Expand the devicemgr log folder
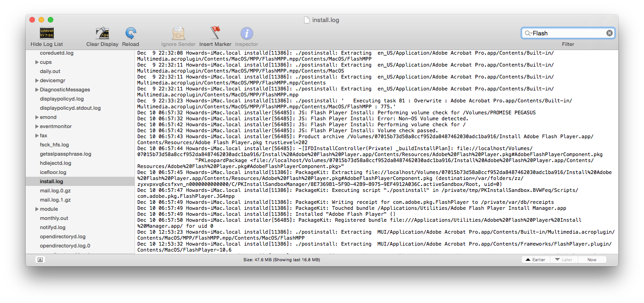644x303 pixels. click(37, 80)
